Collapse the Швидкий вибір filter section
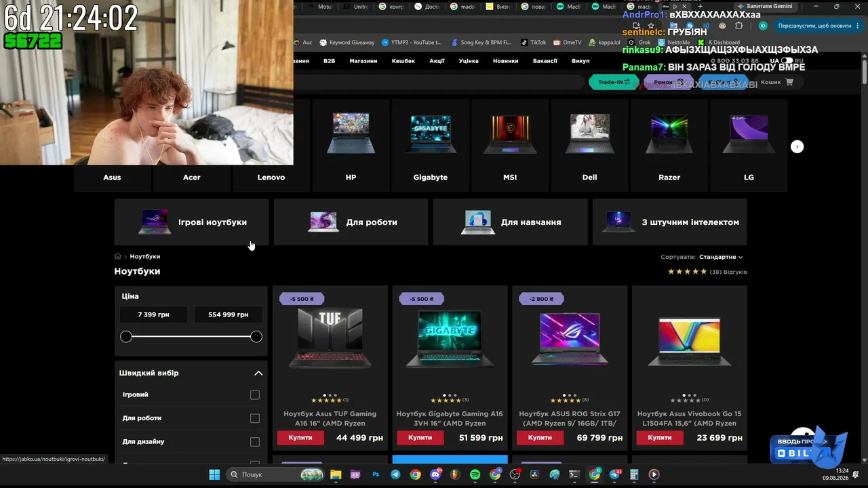This screenshot has height=488, width=868. click(258, 373)
